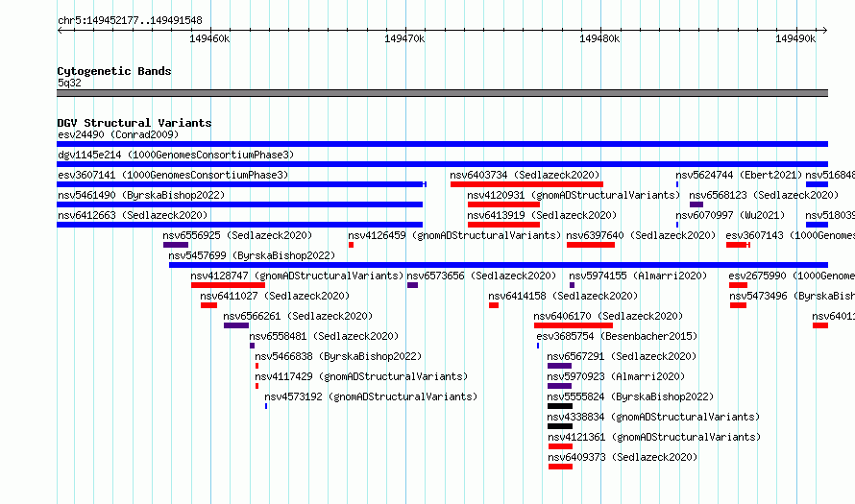Viewport: 855px width, 504px height.
Task: Click the long blue bar under nsv5457699
Action: point(499,265)
